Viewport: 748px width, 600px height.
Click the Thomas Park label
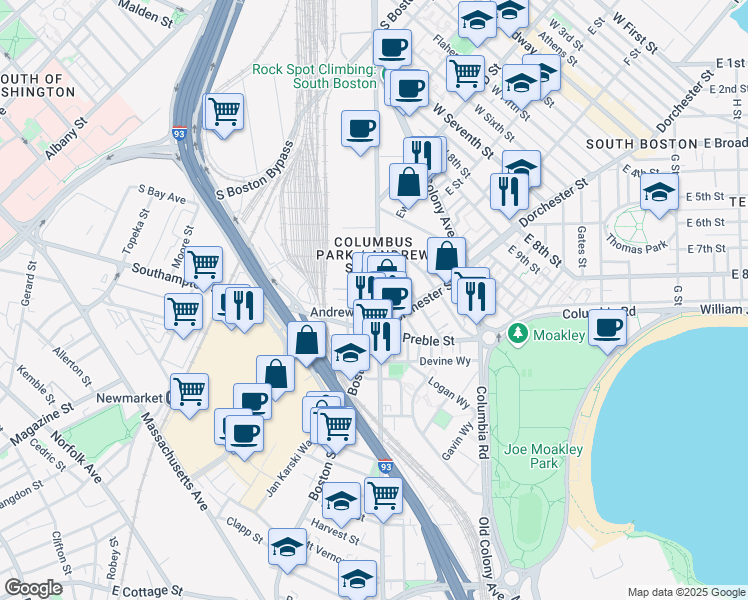[x=636, y=244]
